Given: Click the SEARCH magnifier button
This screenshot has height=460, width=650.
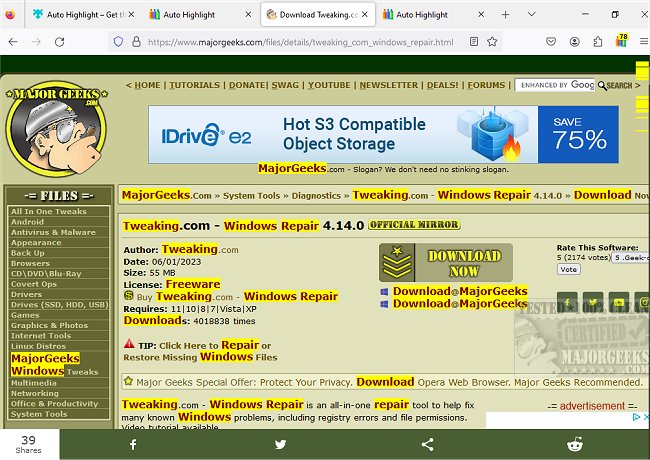Looking at the screenshot, I should [615, 85].
